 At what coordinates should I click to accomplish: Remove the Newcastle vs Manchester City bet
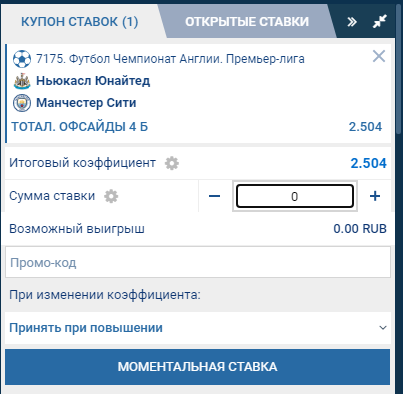coord(379,56)
